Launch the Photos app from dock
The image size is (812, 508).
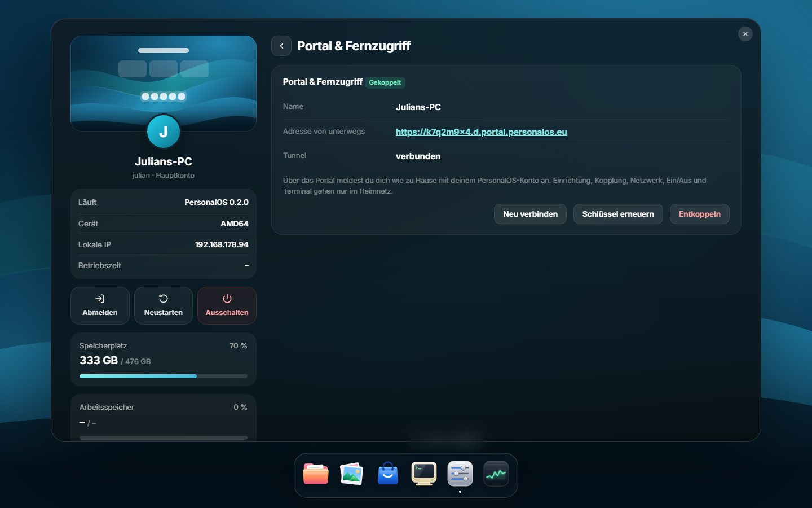[x=352, y=474]
